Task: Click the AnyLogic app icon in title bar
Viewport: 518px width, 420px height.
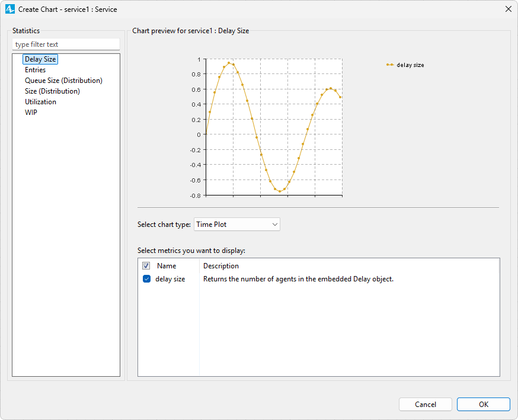Action: click(9, 9)
